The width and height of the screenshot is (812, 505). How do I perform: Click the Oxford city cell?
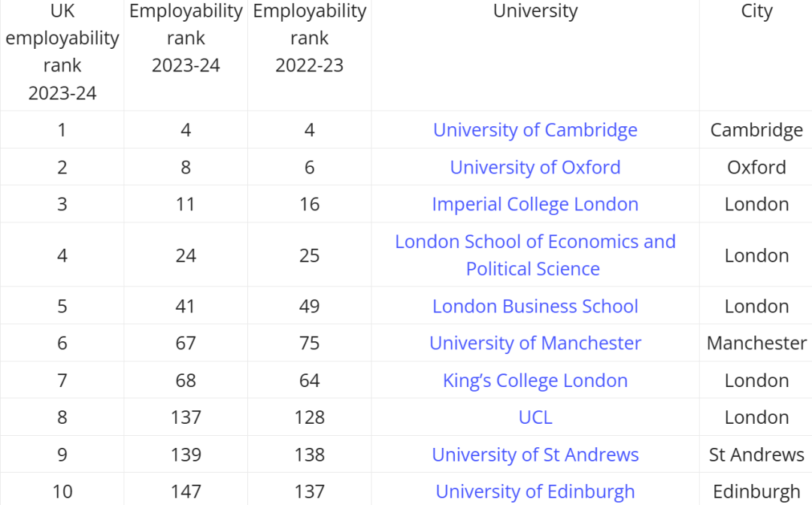pyautogui.click(x=756, y=167)
